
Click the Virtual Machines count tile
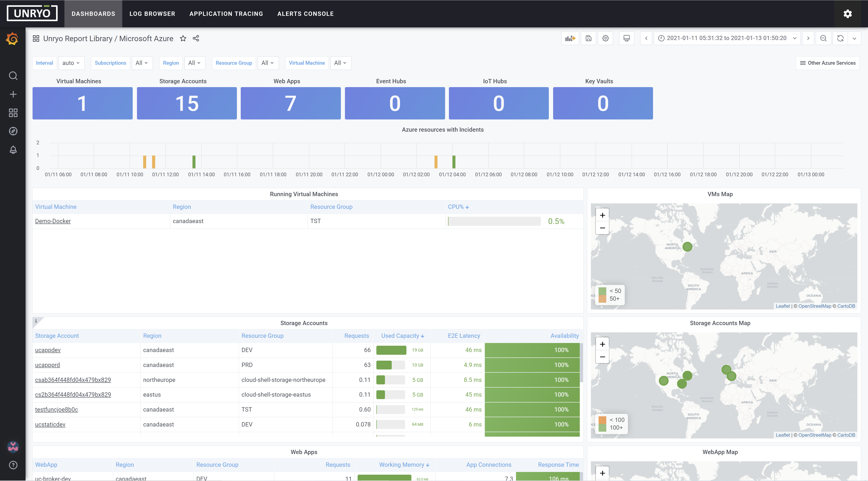coord(83,103)
